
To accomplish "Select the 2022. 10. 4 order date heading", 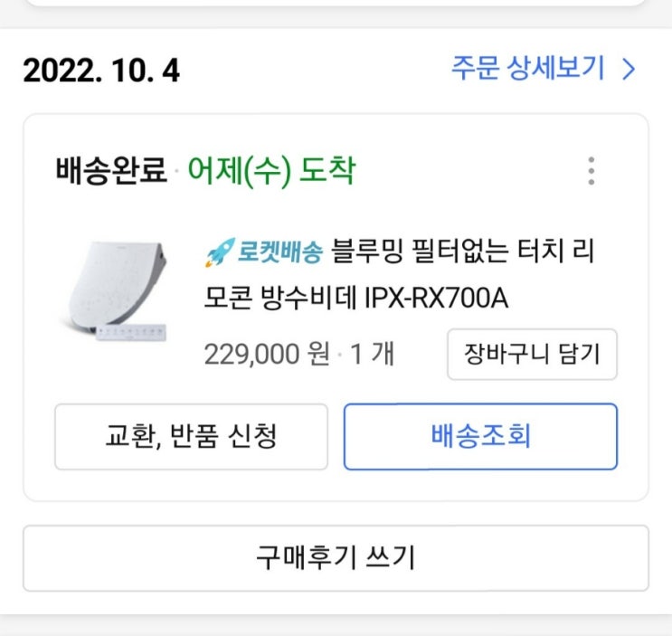I will (x=101, y=71).
